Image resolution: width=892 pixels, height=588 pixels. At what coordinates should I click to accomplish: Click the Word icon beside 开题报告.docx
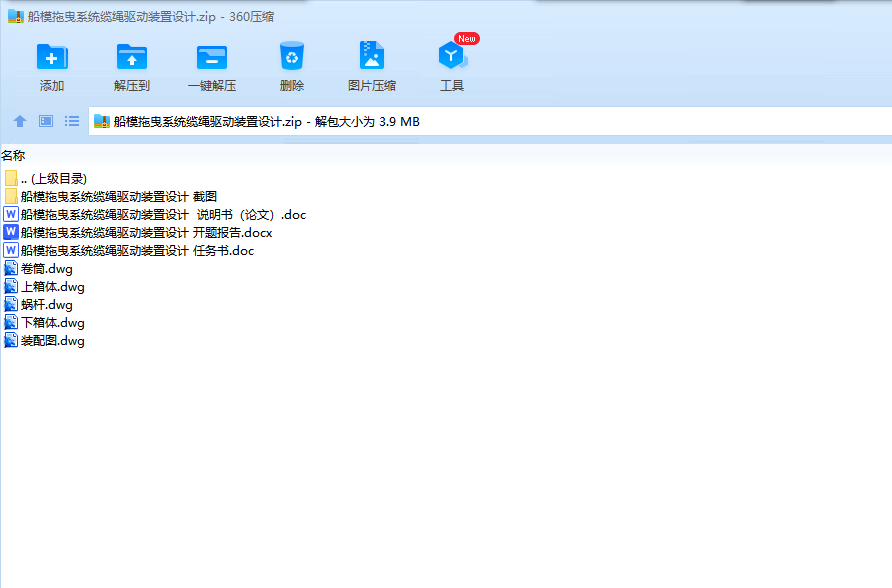click(x=11, y=233)
